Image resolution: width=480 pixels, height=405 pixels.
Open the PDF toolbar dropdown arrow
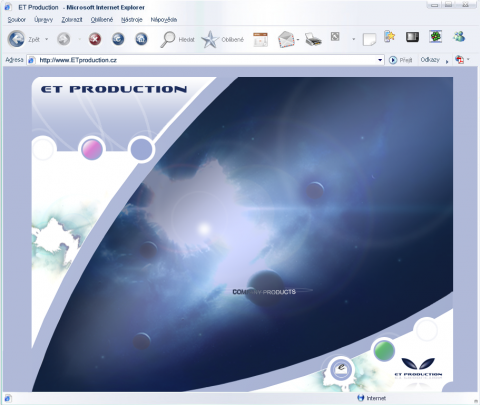click(468, 60)
